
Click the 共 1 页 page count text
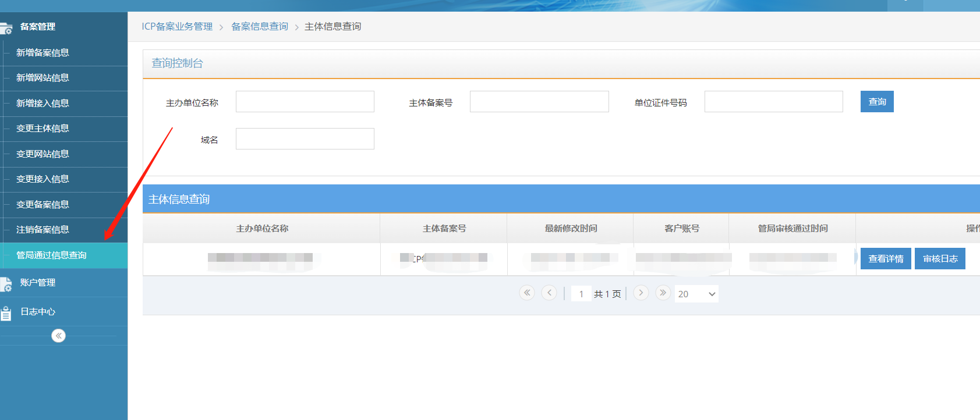pos(607,294)
